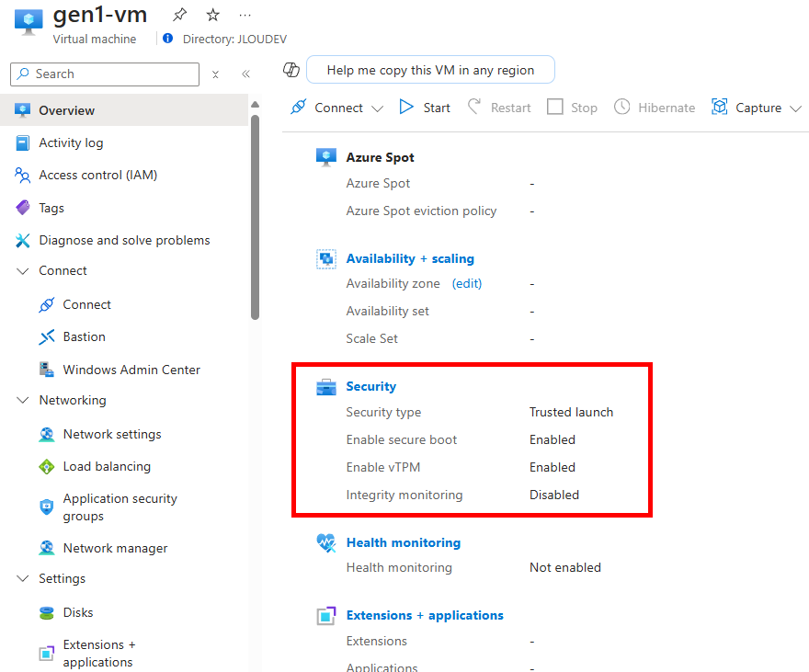
Task: Click the Access control (IAM) icon
Action: [22, 176]
